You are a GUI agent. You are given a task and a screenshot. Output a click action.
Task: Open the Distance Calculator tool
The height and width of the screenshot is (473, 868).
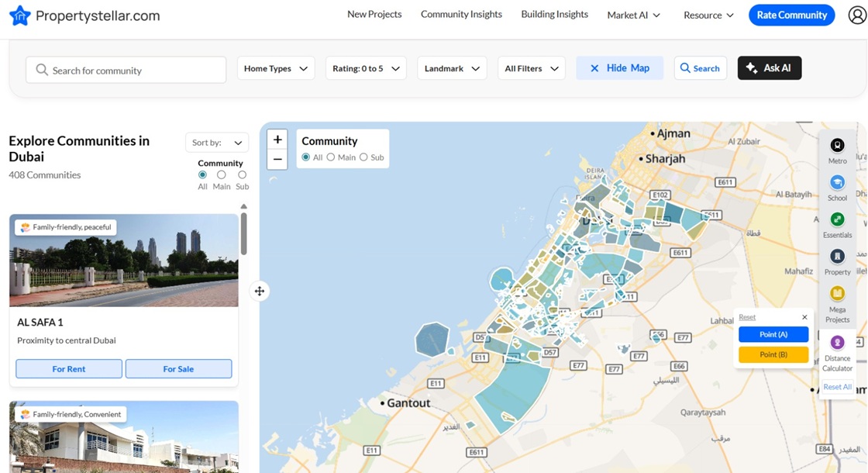click(x=837, y=343)
